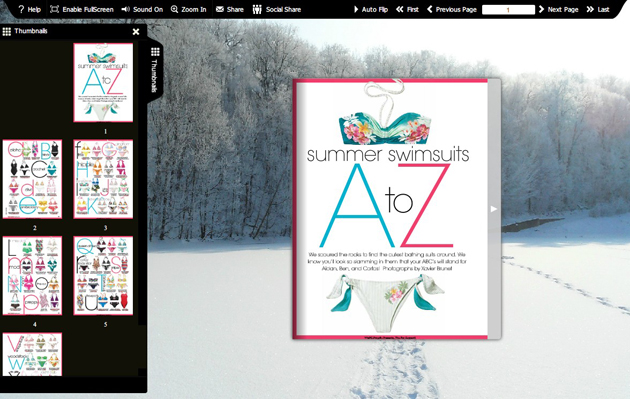Select page 5 thumbnail
This screenshot has height=399, width=630.
tap(103, 276)
